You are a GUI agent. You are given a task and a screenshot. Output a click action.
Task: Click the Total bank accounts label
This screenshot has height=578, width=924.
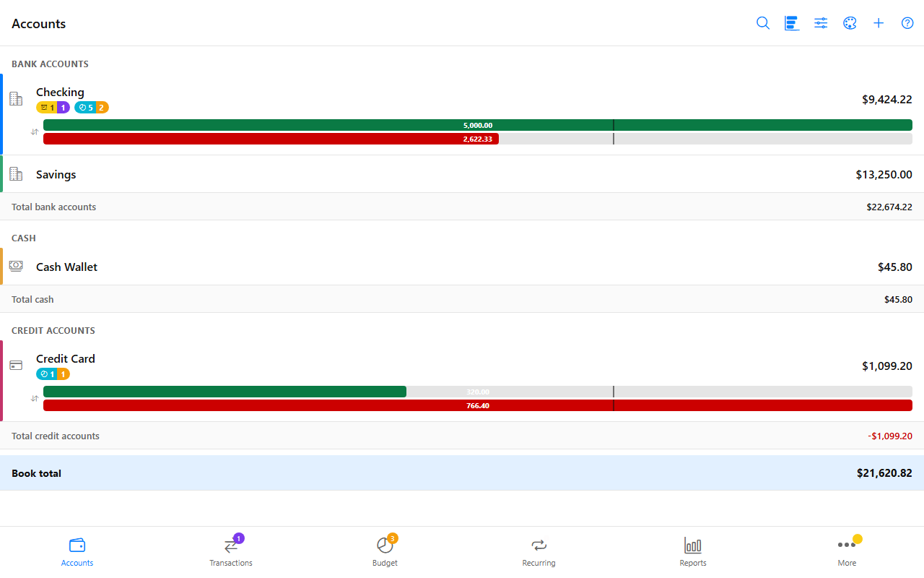[53, 207]
